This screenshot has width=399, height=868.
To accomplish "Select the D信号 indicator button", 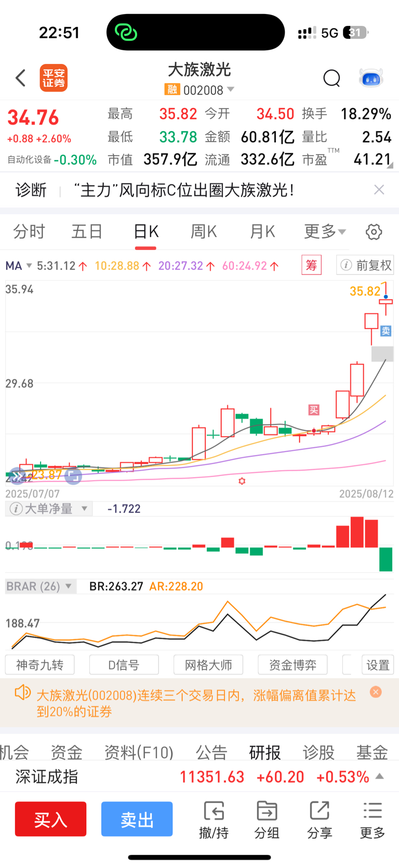I will click(124, 665).
